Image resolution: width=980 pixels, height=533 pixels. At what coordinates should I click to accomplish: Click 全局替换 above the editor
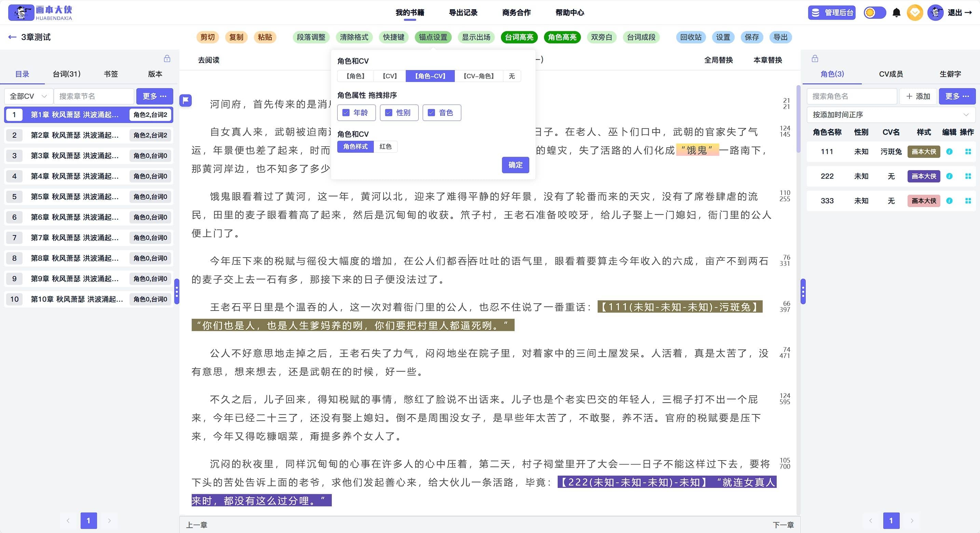[x=718, y=60]
